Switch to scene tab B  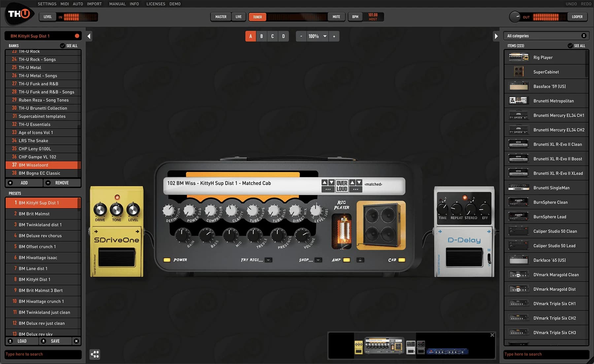(261, 36)
